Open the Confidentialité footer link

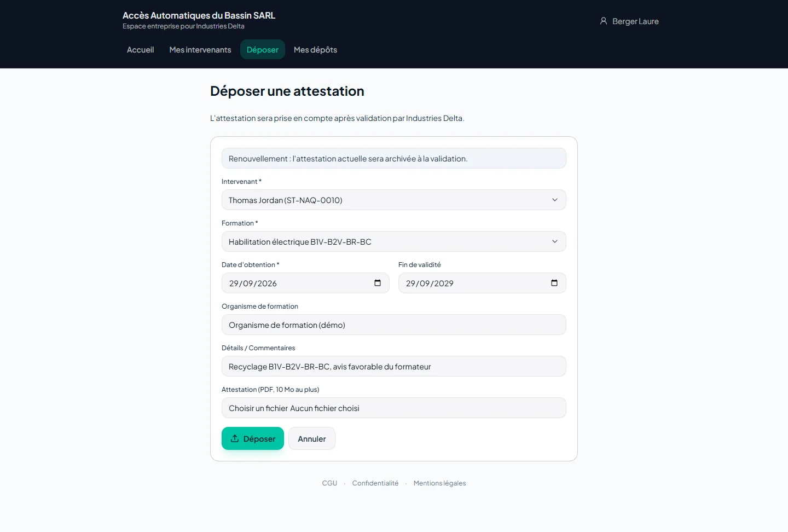pos(375,483)
